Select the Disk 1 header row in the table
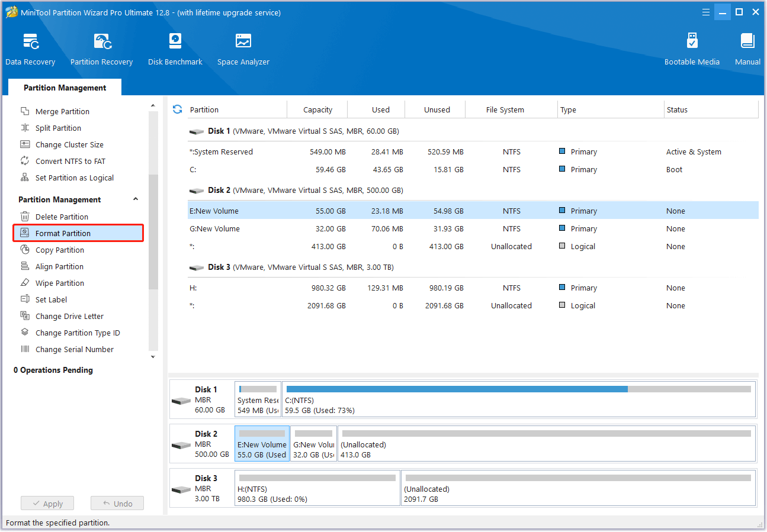Screen dimensions: 767x532 coord(473,131)
